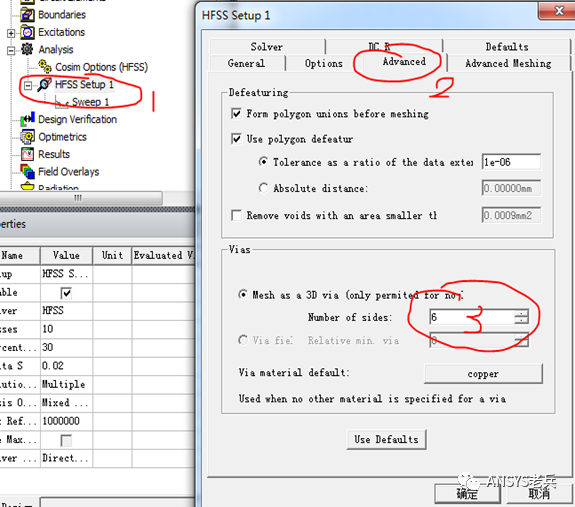Open the DC R tab

pyautogui.click(x=384, y=47)
